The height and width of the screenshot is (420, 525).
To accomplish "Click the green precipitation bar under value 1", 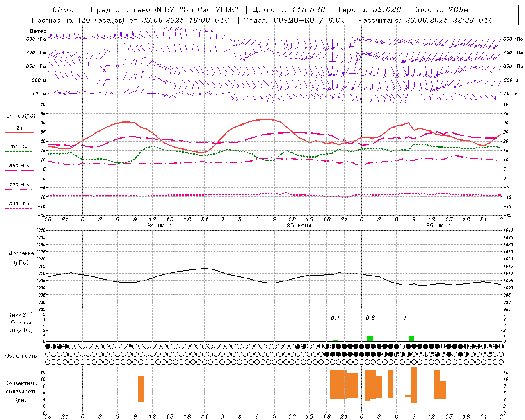I will [411, 338].
